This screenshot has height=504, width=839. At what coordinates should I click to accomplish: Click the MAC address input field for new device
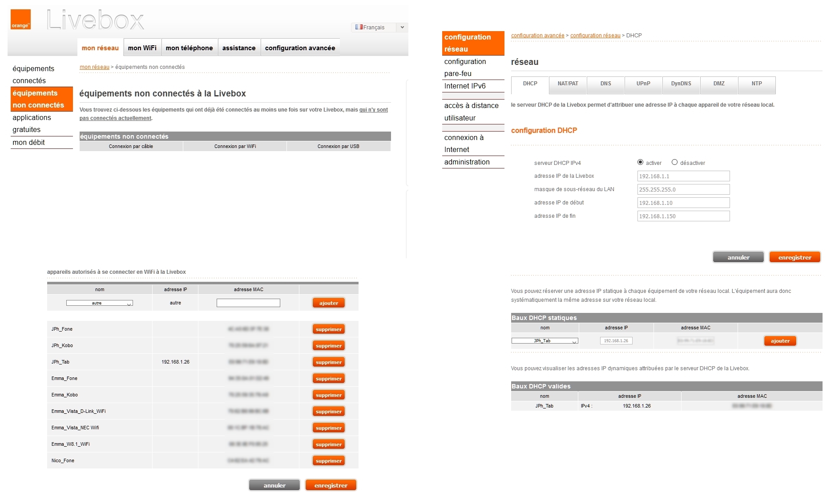[x=248, y=303]
